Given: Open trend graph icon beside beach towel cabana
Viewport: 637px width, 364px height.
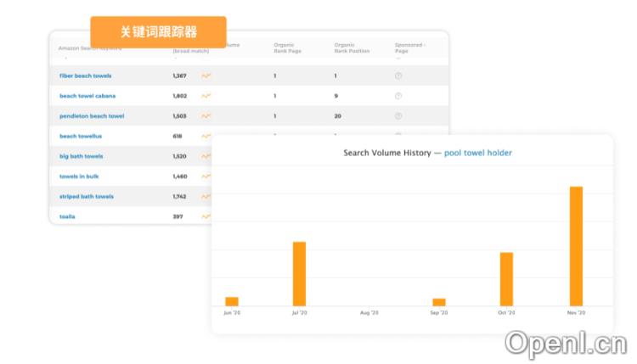Looking at the screenshot, I should 206,96.
